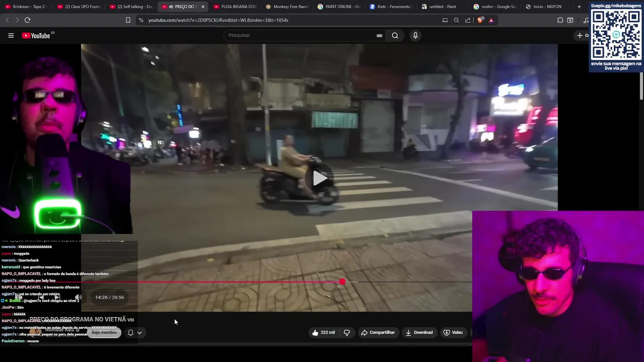
Task: Go to previous video in player controls
Action: pos(41,297)
